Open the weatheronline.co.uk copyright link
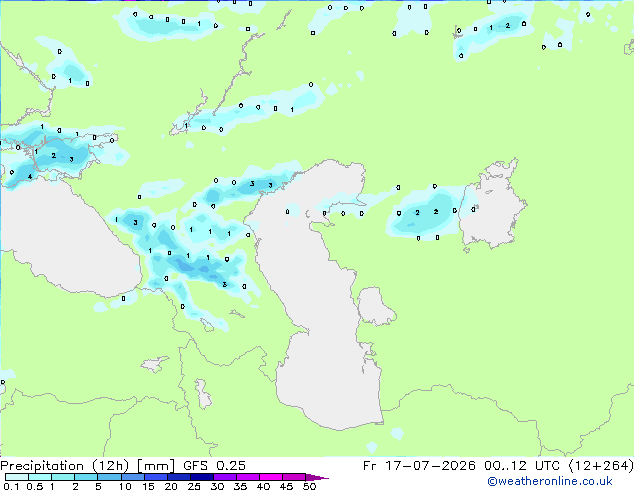Image resolution: width=634 pixels, height=490 pixels. pos(549,481)
